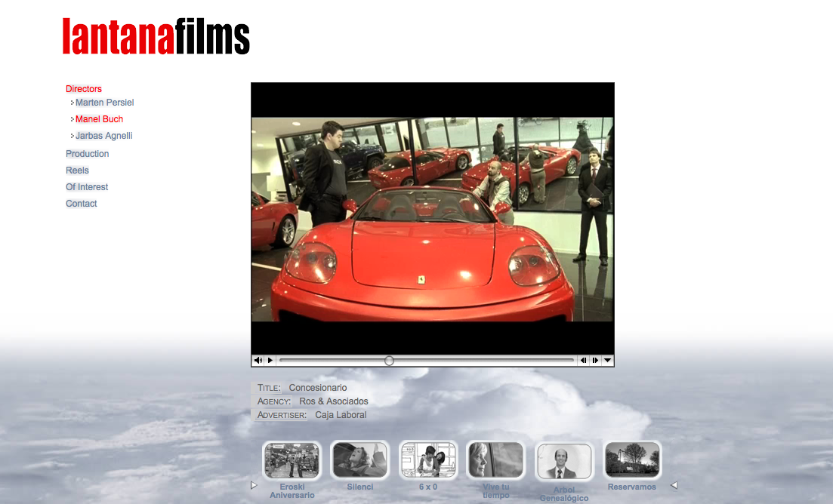Viewport: 833px width, 504px height.
Task: Expand the Directors menu section
Action: pyautogui.click(x=84, y=89)
